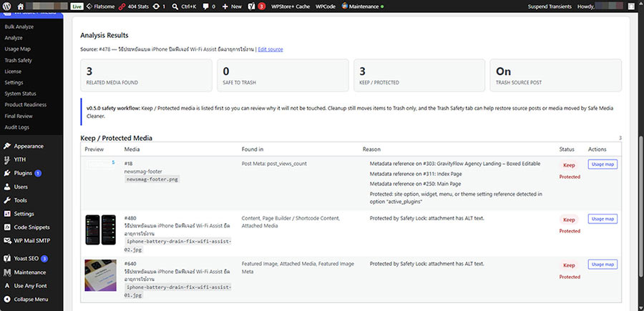Open the Ctrl+K search shortcut
644x311 pixels.
(184, 6)
